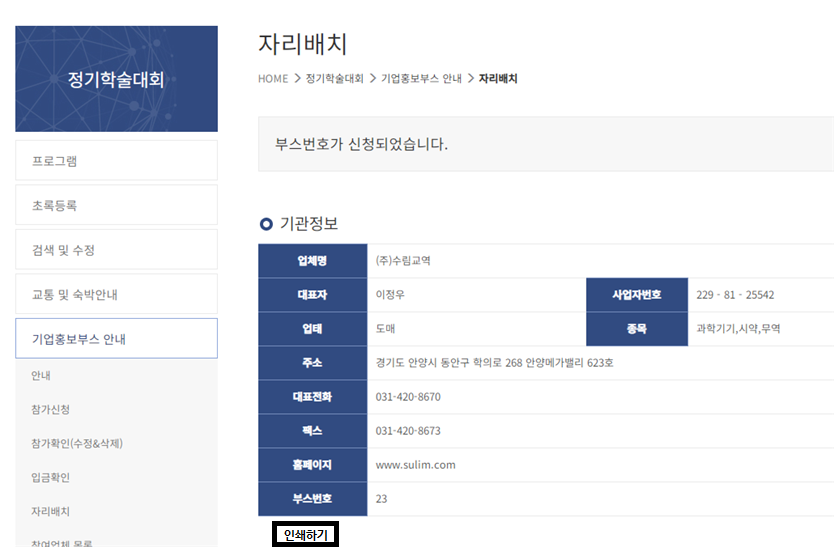Select the 과학기기,시약,무역 value
The width and height of the screenshot is (834, 547).
pos(738,329)
